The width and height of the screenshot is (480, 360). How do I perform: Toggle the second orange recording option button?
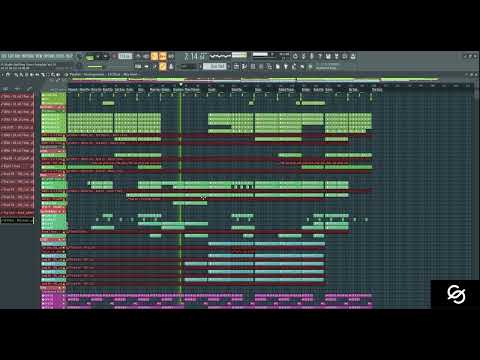point(163,56)
